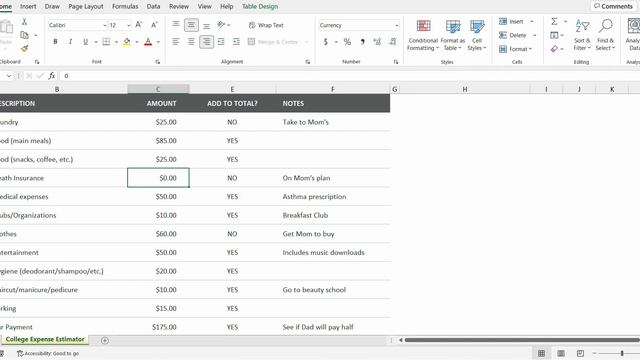The image size is (640, 360).
Task: Apply yellow fill color highlight
Action: (x=127, y=42)
